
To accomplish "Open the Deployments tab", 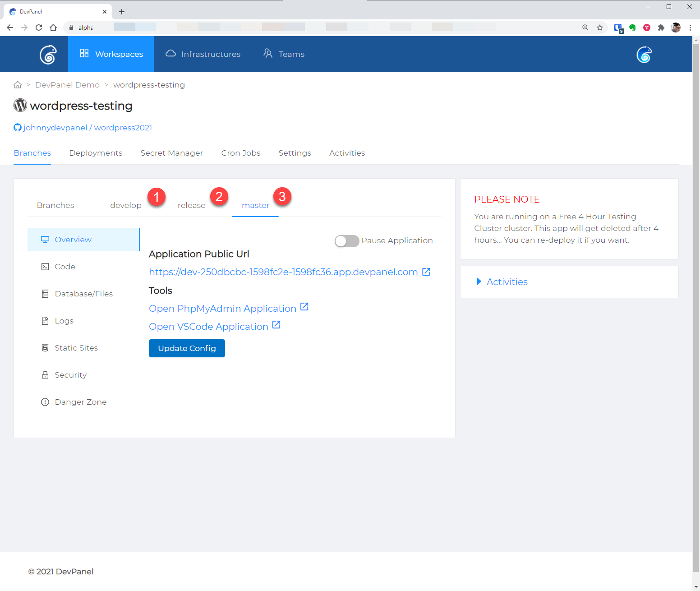I will (96, 153).
